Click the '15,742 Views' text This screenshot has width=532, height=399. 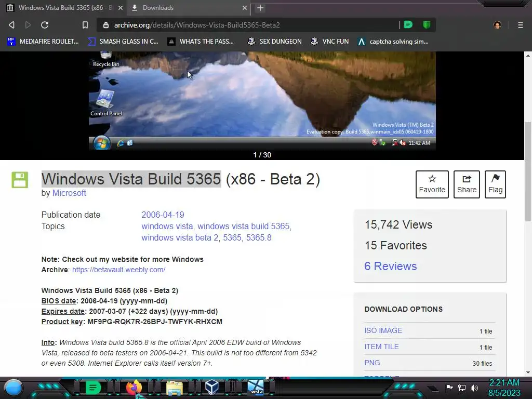click(398, 224)
